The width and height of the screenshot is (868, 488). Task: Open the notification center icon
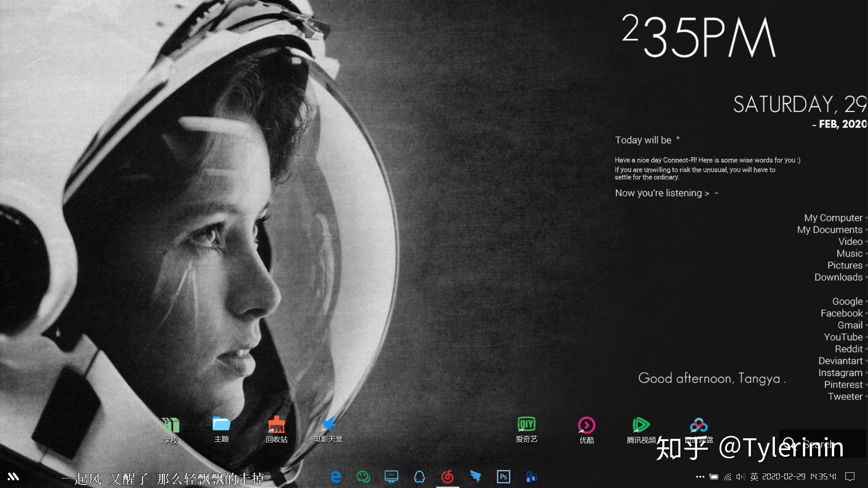click(x=850, y=477)
